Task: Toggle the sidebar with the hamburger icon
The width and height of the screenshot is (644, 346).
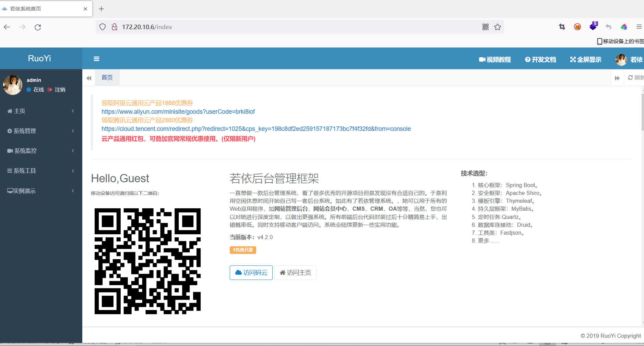Action: pos(97,59)
